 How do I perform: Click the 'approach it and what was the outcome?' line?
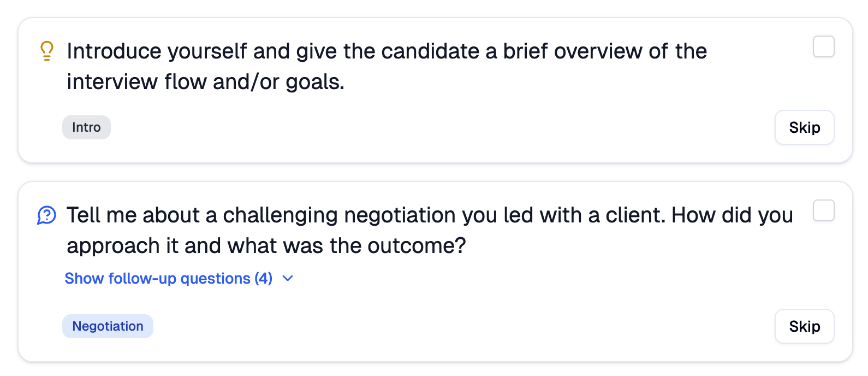click(x=266, y=246)
